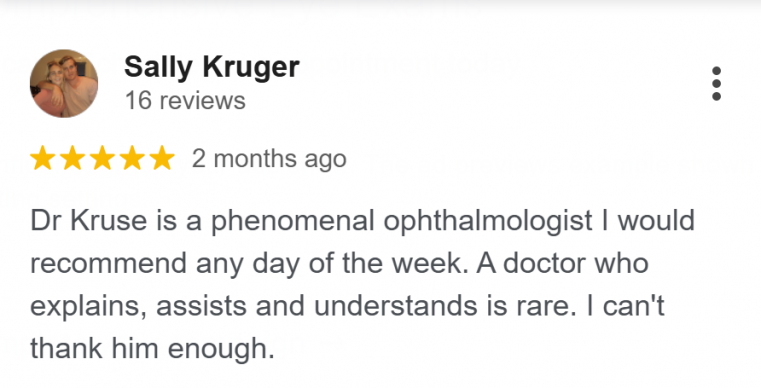
Task: Open the three-dot more options menu
Action: [x=716, y=84]
